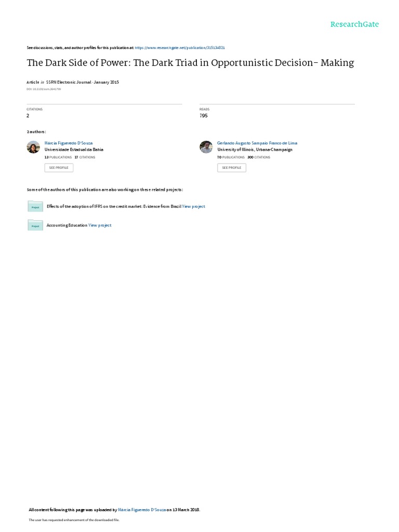Click the ResearchGate logo
The width and height of the screenshot is (399, 532).
(354, 24)
